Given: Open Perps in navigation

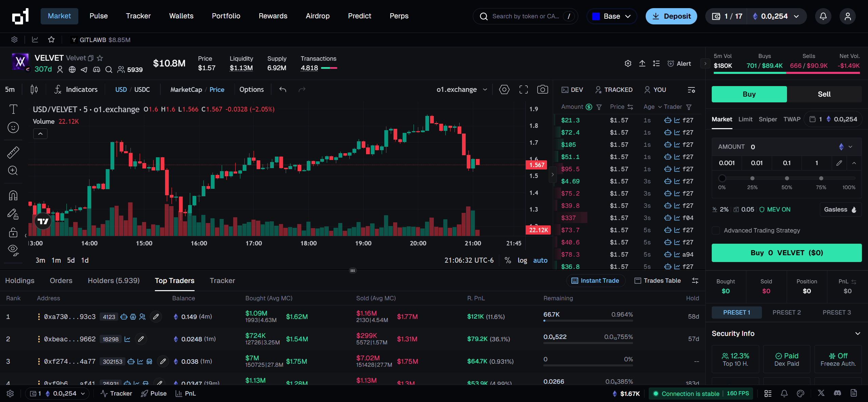Looking at the screenshot, I should point(399,16).
